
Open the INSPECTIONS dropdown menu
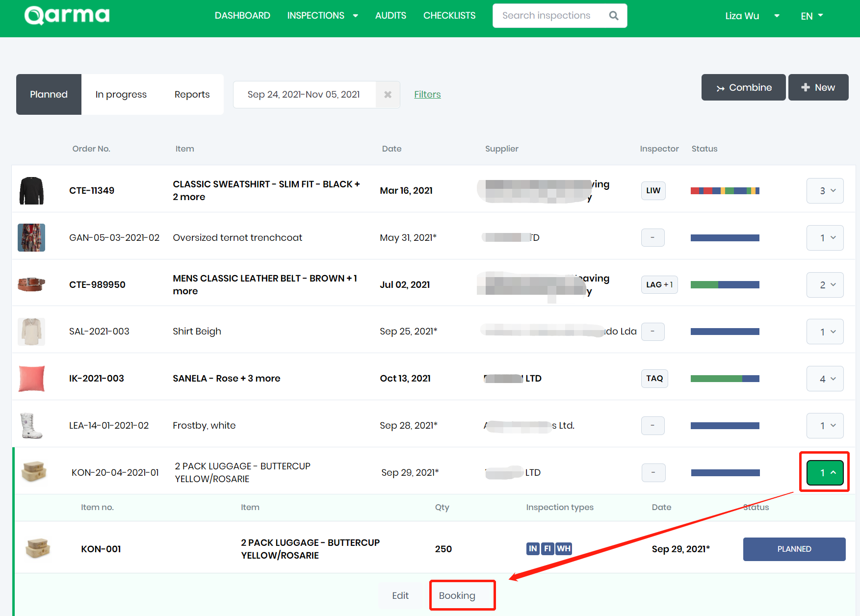coord(322,16)
